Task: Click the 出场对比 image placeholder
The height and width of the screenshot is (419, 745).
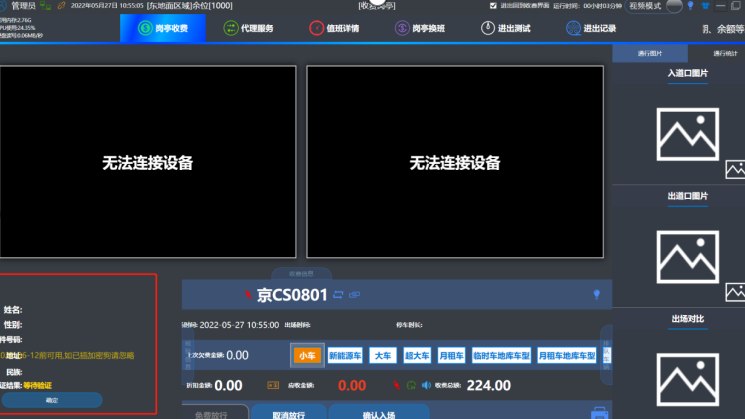Action: (688, 380)
